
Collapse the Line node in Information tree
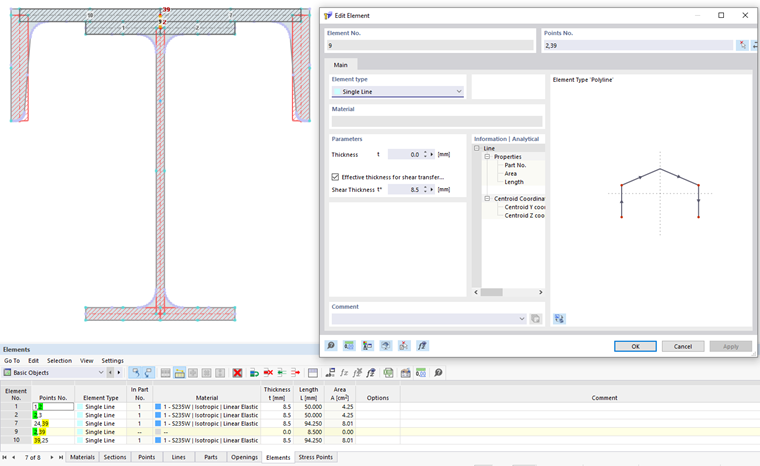[x=477, y=148]
